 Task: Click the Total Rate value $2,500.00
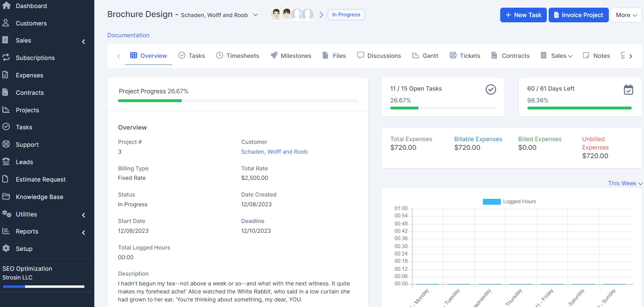coord(255,178)
